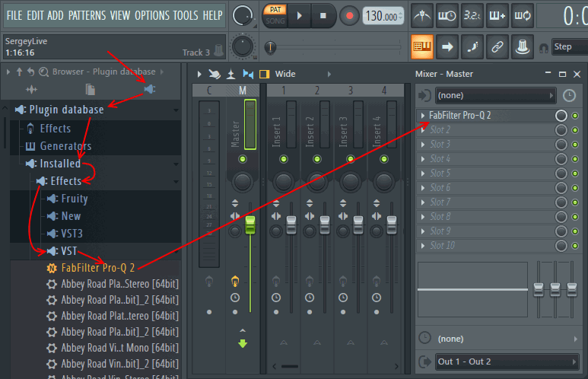Click the files browser tab icon
The image size is (588, 379).
click(x=91, y=90)
